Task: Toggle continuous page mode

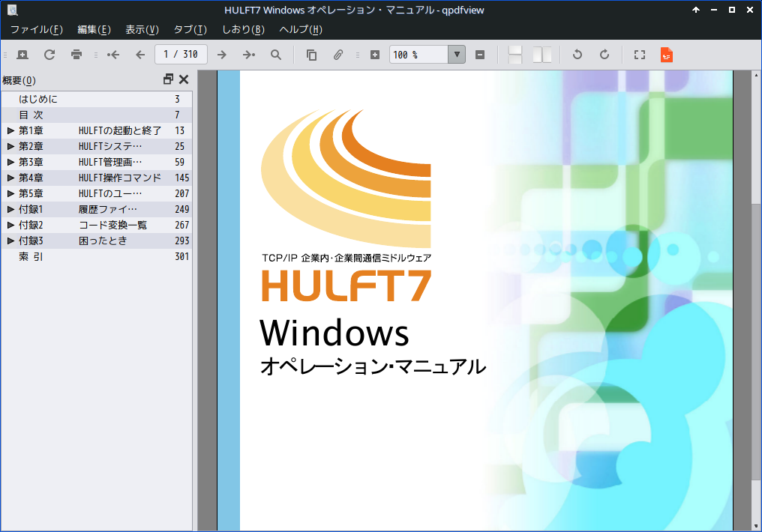Action: point(515,55)
